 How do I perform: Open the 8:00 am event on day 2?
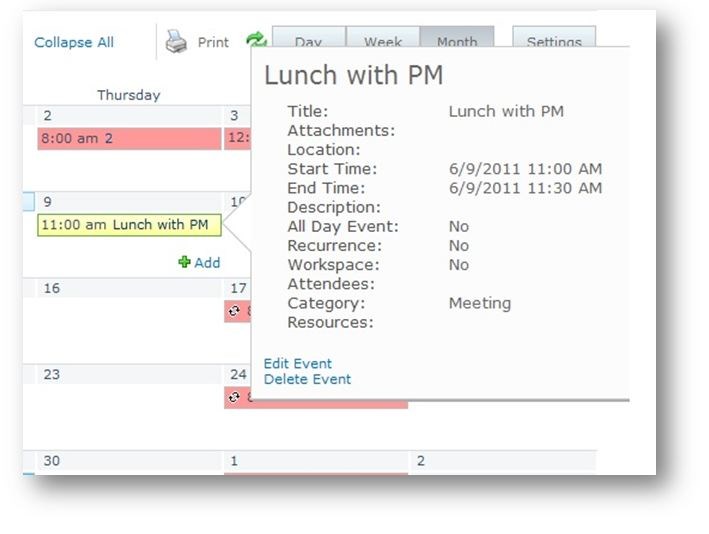point(129,138)
